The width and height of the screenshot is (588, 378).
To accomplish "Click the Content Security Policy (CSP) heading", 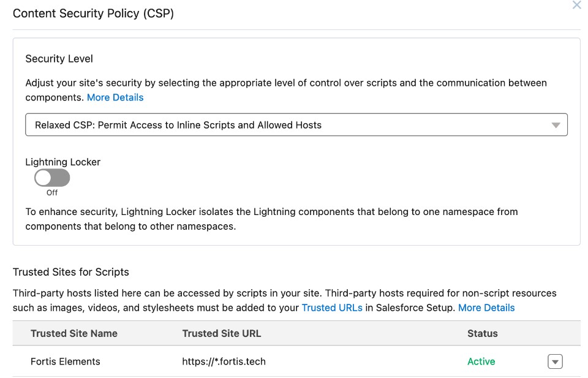I will click(x=93, y=13).
